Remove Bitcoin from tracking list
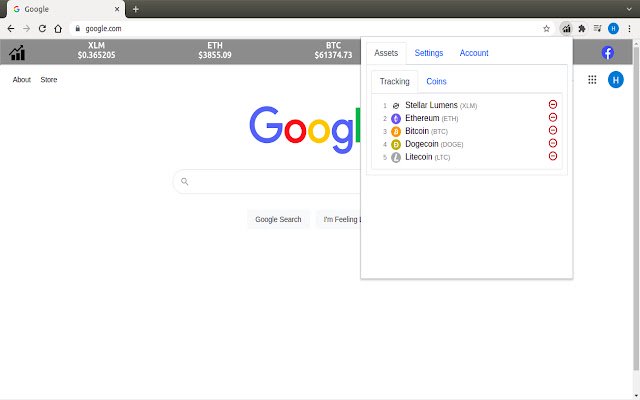 (553, 131)
